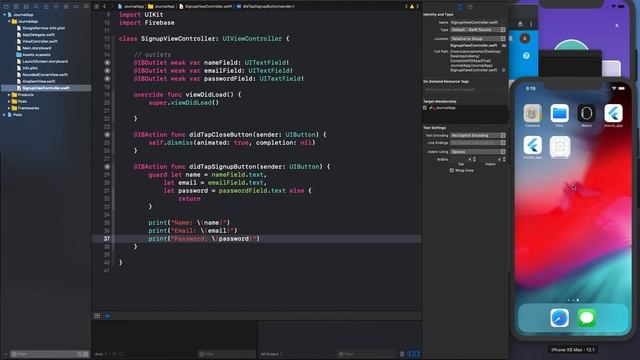Open the Watch app on the simulator
640x360 pixels.
pyautogui.click(x=586, y=113)
